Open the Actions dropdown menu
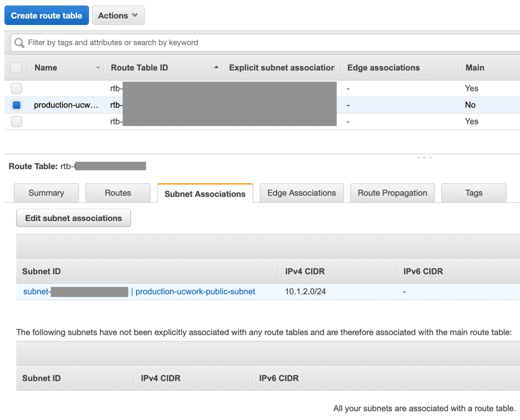 118,16
